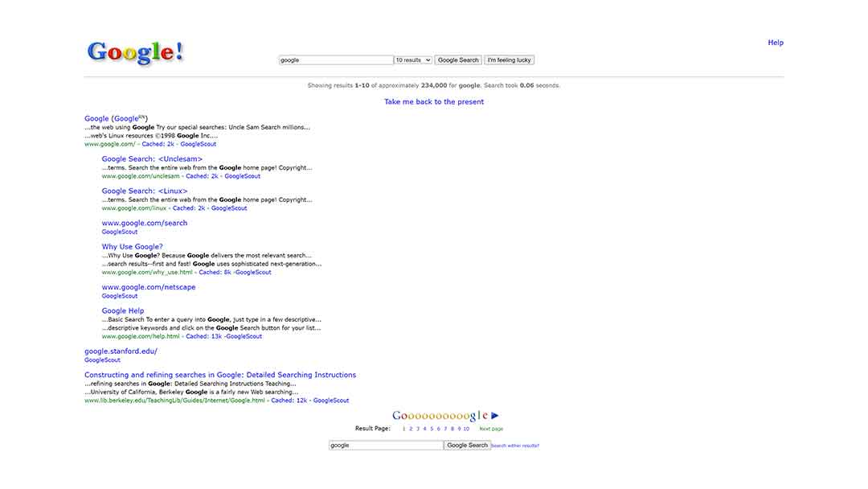
Task: Open Google Search: <Unclesam> result
Action: (152, 159)
